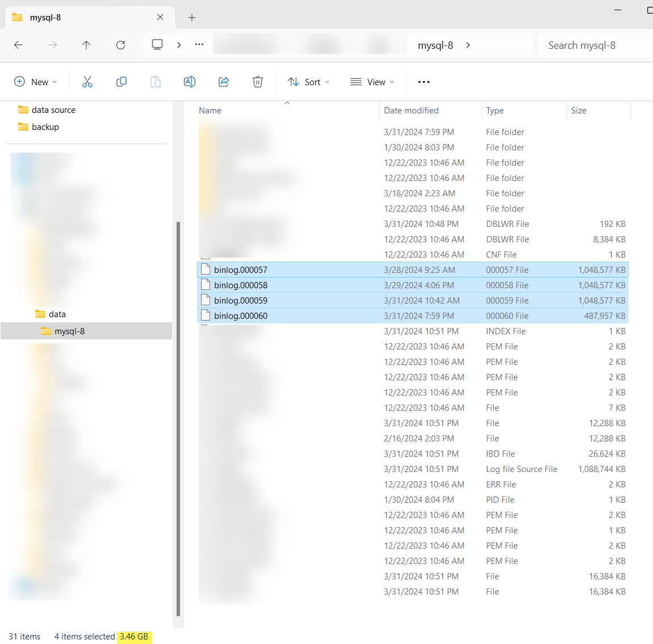The image size is (653, 644).
Task: Navigate up one folder level
Action: click(x=86, y=45)
